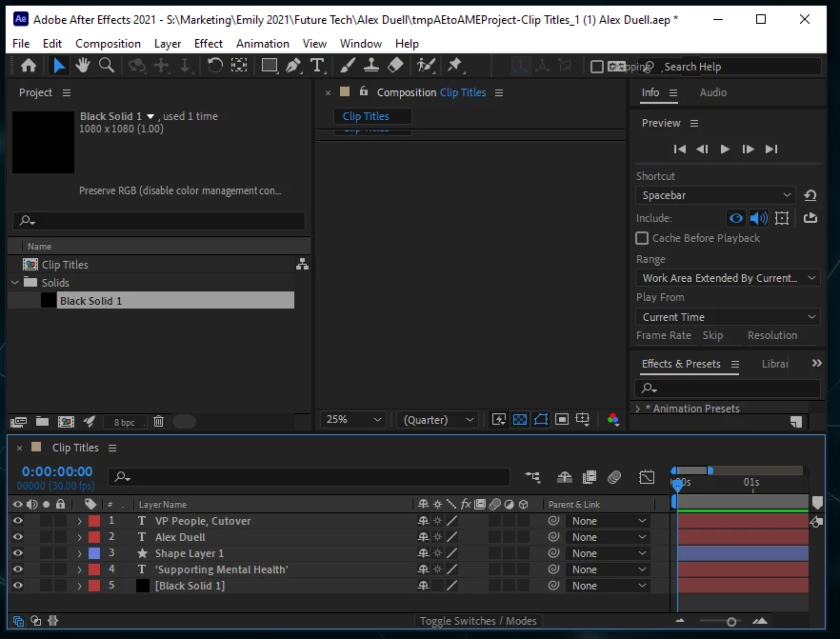Click Toggle Switches / Modes button
The height and width of the screenshot is (639, 840).
478,621
